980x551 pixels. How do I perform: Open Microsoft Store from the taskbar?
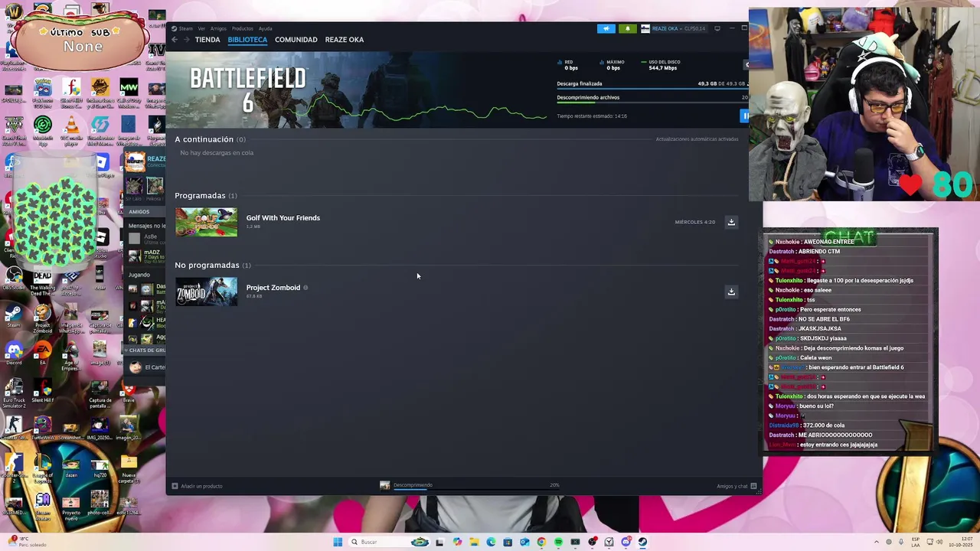[508, 542]
